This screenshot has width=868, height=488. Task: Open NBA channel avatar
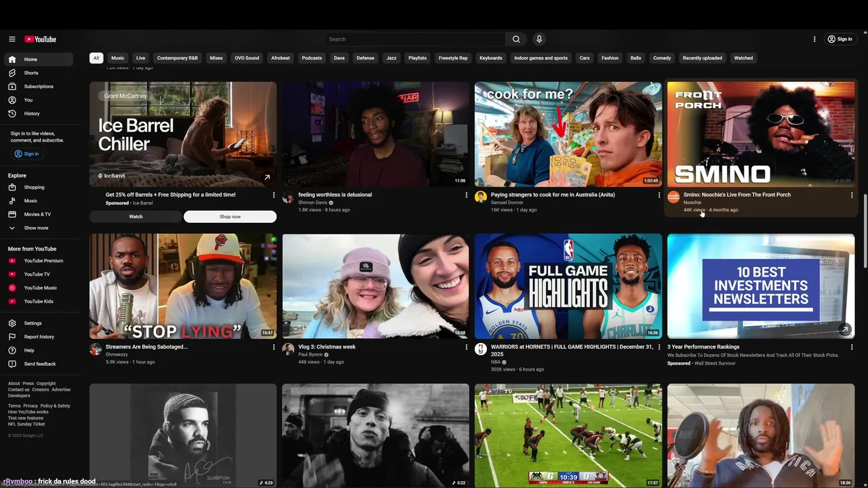[x=481, y=349]
